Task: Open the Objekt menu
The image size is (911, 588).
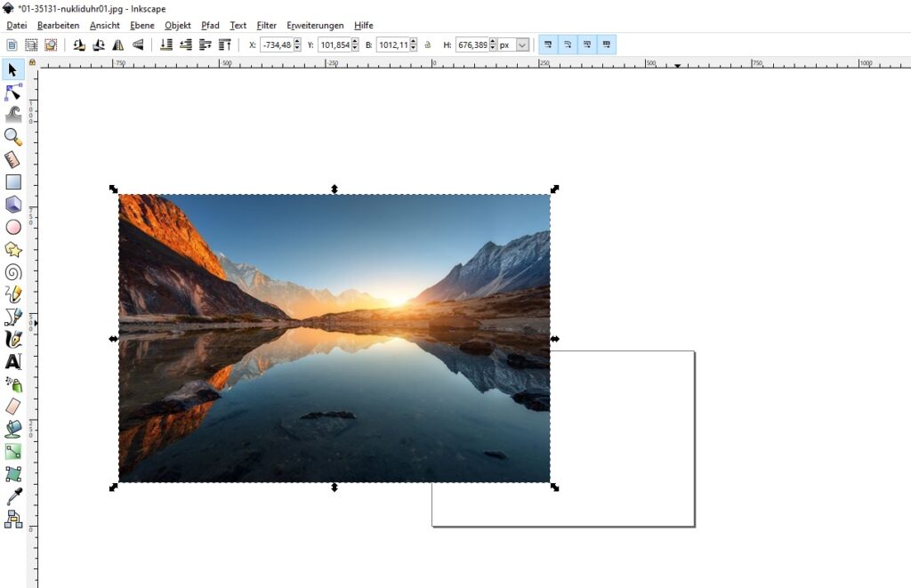Action: [178, 25]
